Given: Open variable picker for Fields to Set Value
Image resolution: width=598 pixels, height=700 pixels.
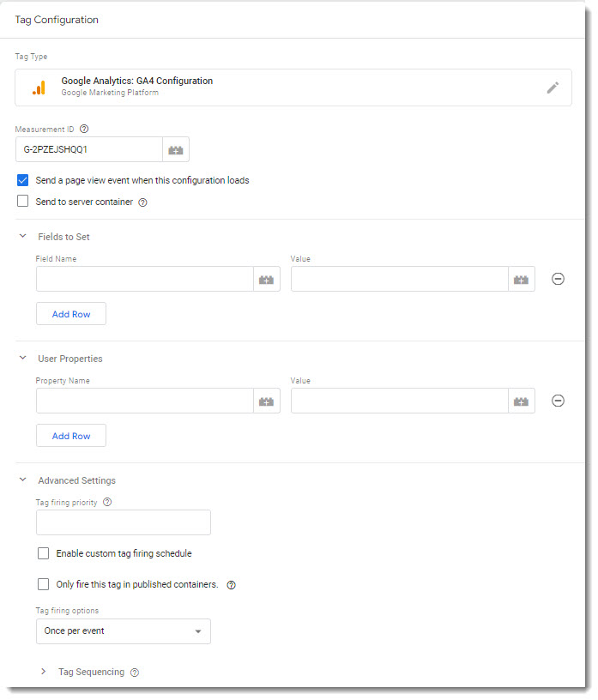Looking at the screenshot, I should [x=521, y=279].
